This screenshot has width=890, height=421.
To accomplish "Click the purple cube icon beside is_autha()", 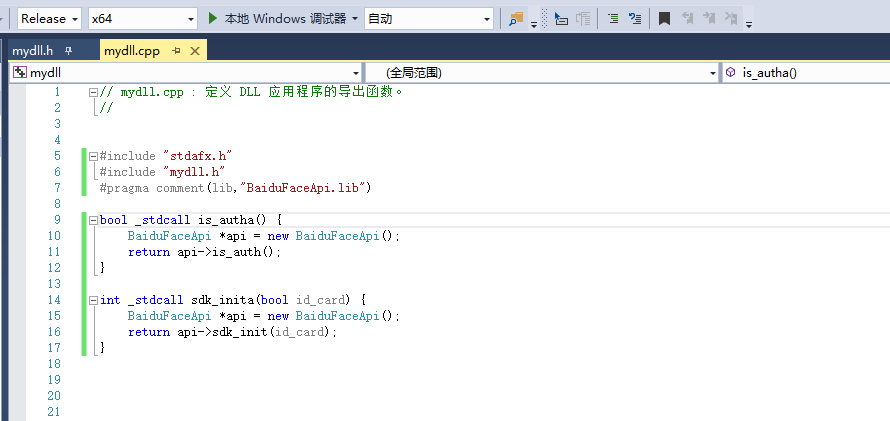I will 731,73.
